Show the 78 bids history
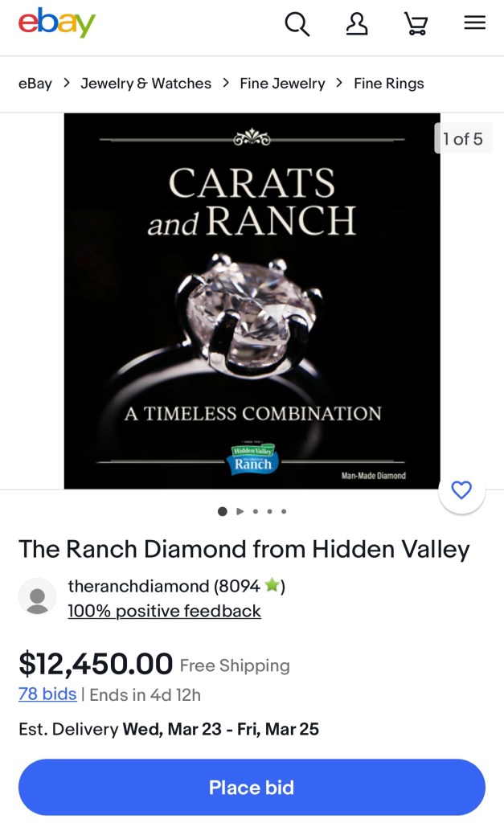The width and height of the screenshot is (504, 823). pos(47,694)
